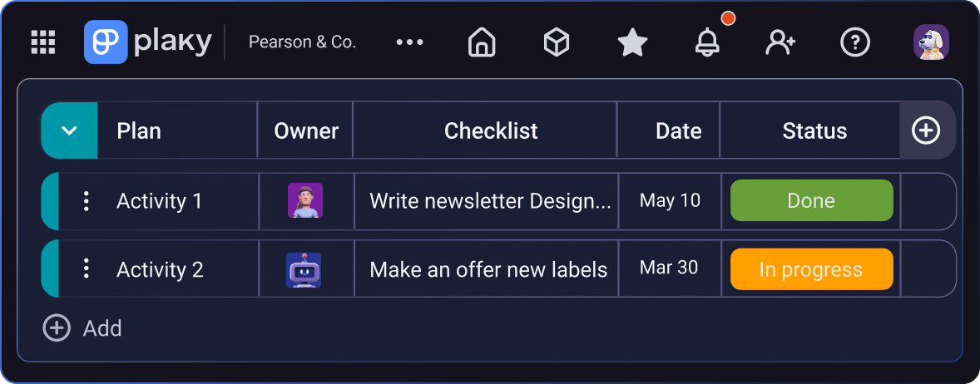
Task: Open the cube spaces icon
Action: [556, 42]
